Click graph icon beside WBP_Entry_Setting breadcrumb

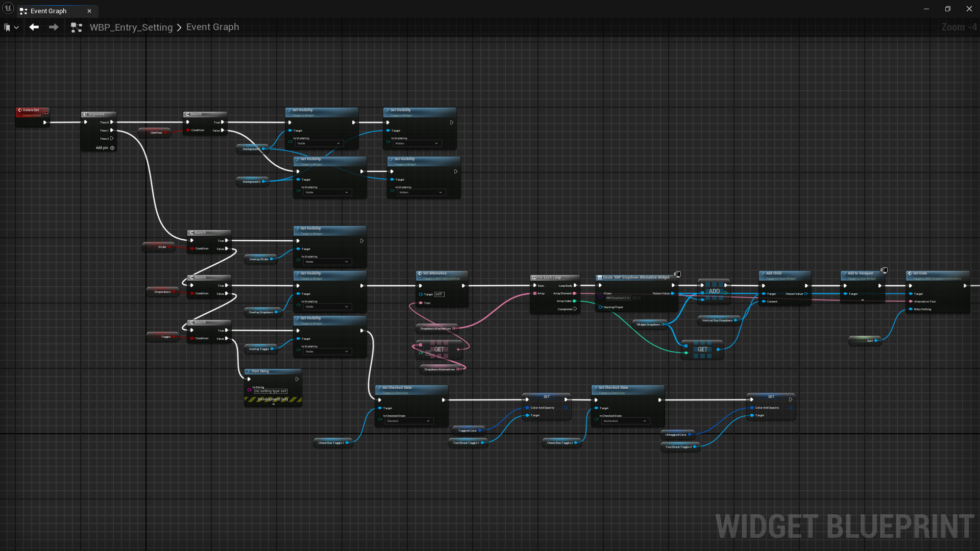77,28
